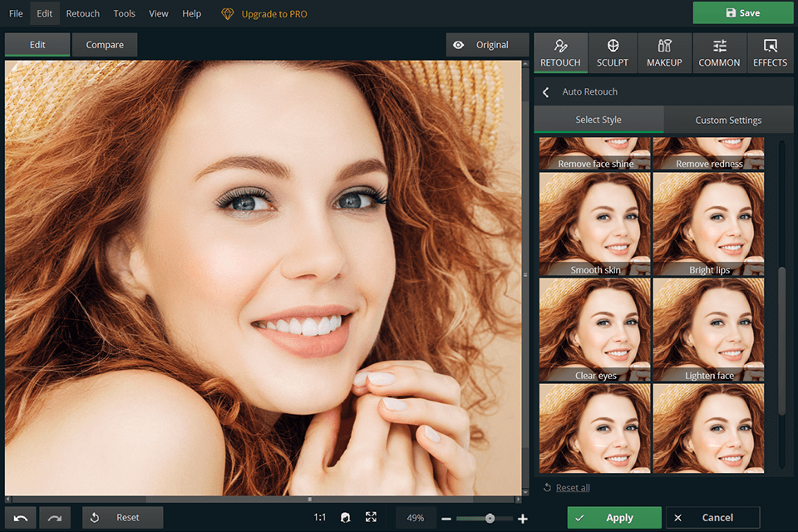Choose the Smooth skin style
798x532 pixels.
(595, 224)
